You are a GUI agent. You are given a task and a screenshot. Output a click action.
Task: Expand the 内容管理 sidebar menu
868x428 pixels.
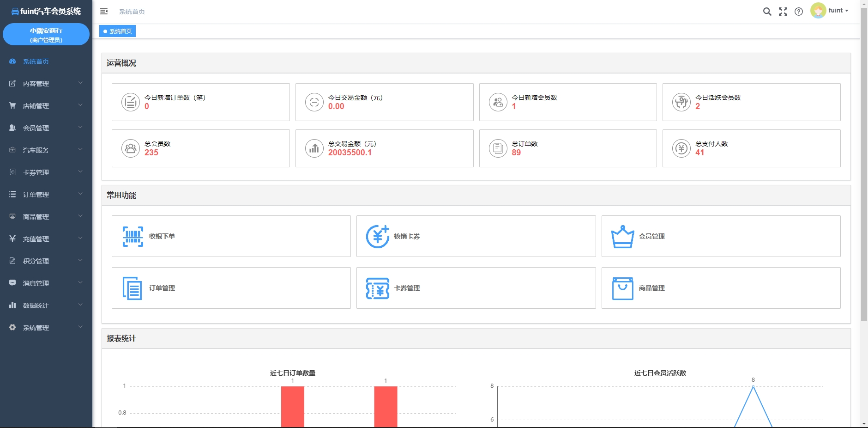[x=46, y=84]
